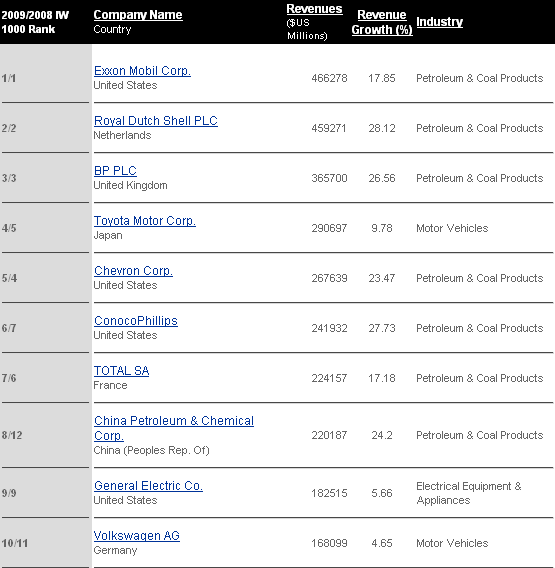Open the Exxon Mobil Corp. link

[142, 71]
